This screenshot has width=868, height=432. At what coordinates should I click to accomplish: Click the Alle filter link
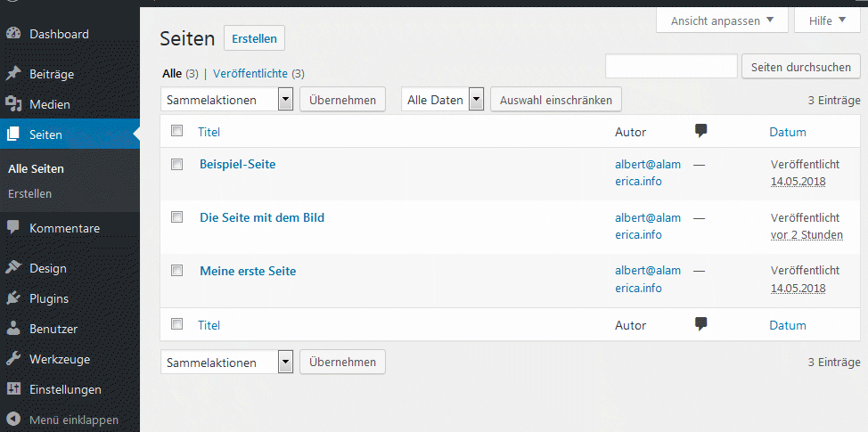172,73
